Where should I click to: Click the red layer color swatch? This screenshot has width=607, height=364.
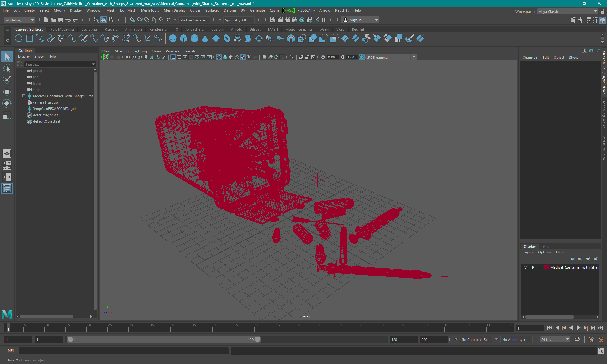[547, 267]
